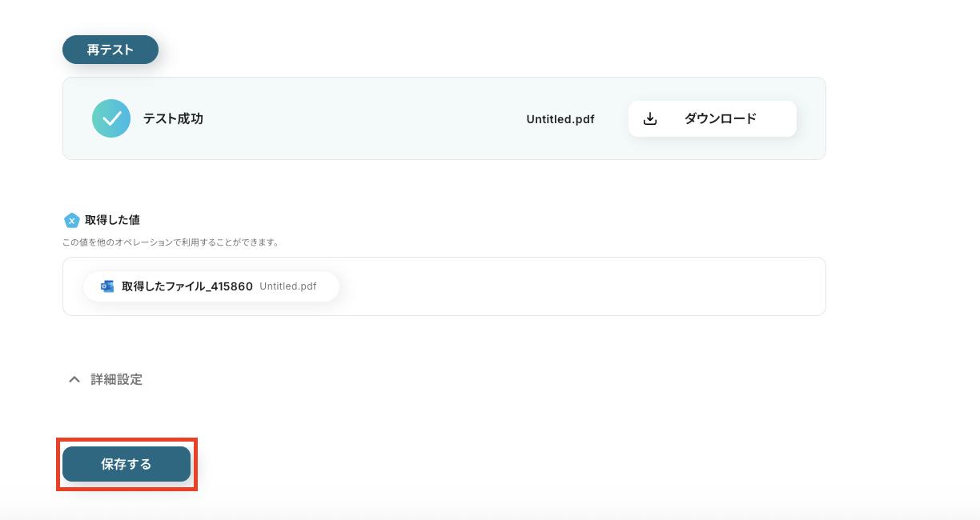The width and height of the screenshot is (980, 520).
Task: Save settings with the 保存する button
Action: [x=127, y=464]
